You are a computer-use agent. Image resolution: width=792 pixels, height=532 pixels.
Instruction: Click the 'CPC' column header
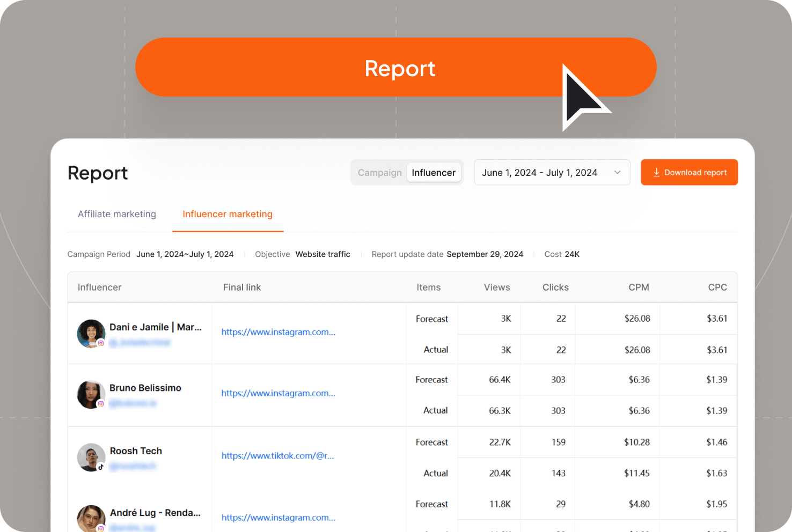[x=717, y=287]
